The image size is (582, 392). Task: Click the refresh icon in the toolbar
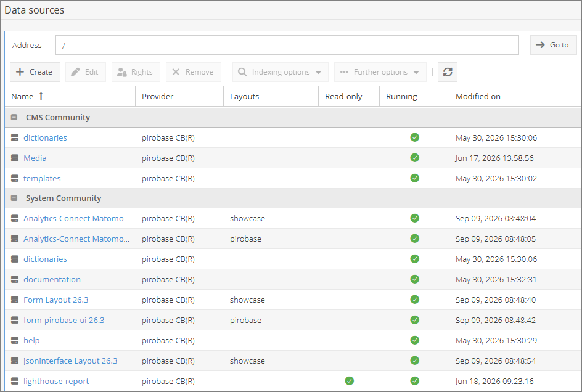[x=447, y=72]
